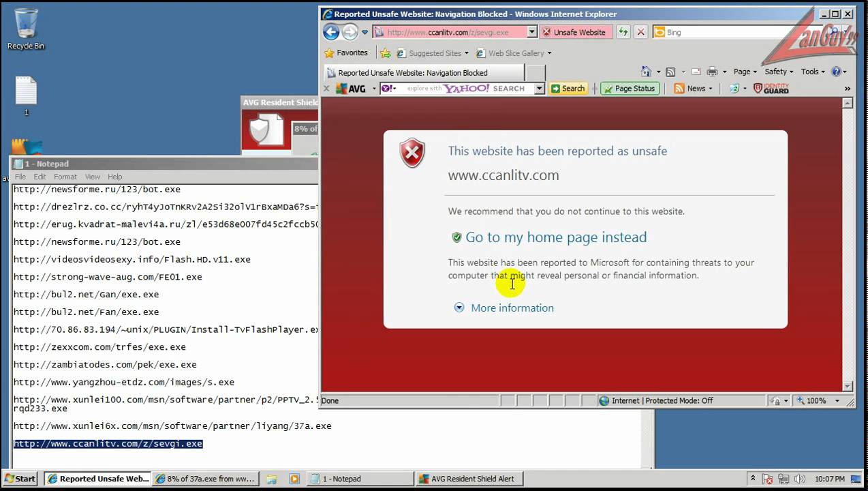Viewport: 868px width, 491px height.
Task: Click the Identity Guard icon
Action: pos(771,89)
